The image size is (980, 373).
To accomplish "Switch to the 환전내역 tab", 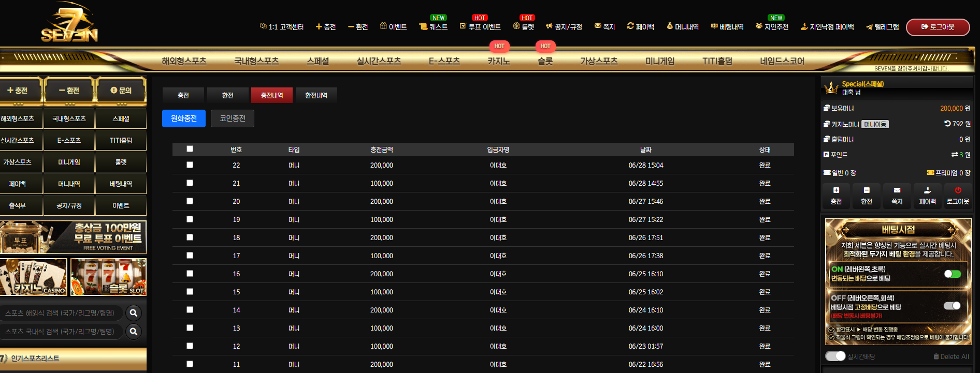I will (x=316, y=95).
